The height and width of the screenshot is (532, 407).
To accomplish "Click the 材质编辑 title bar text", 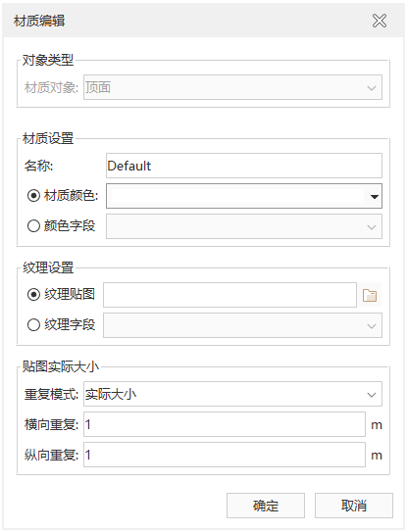I will coord(39,21).
